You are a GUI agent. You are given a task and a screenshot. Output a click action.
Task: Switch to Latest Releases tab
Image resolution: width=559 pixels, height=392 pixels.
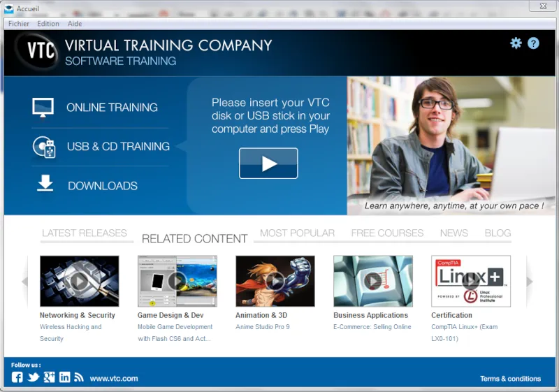(85, 233)
